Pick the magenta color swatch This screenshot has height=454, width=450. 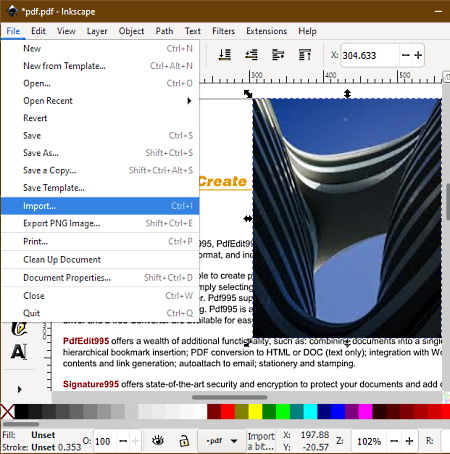pos(366,412)
